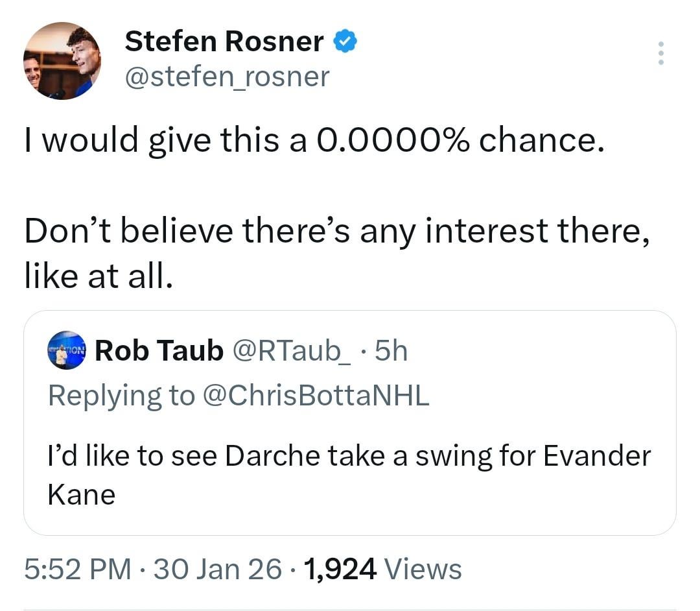Click the name Stefen Rosner

224,40
